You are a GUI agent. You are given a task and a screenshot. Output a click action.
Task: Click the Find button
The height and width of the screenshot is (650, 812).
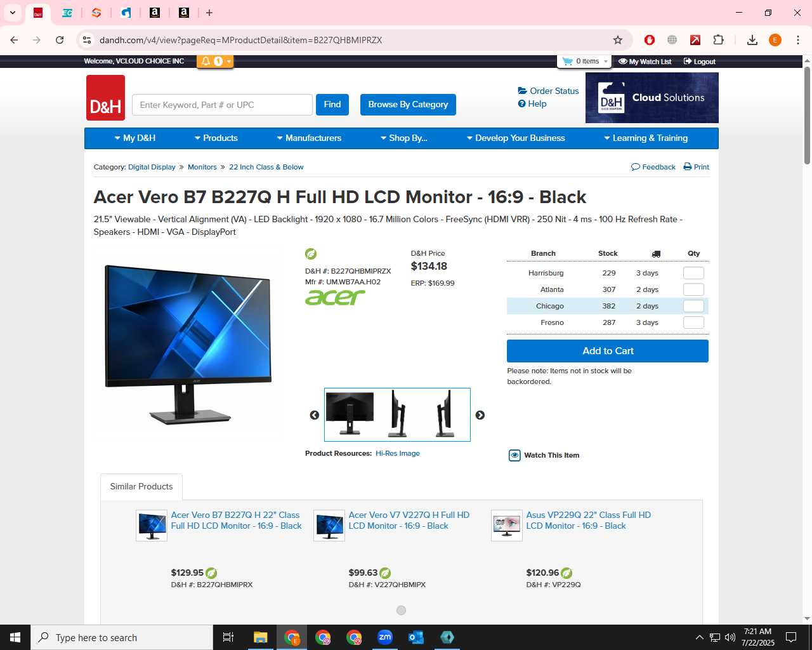[x=332, y=105]
